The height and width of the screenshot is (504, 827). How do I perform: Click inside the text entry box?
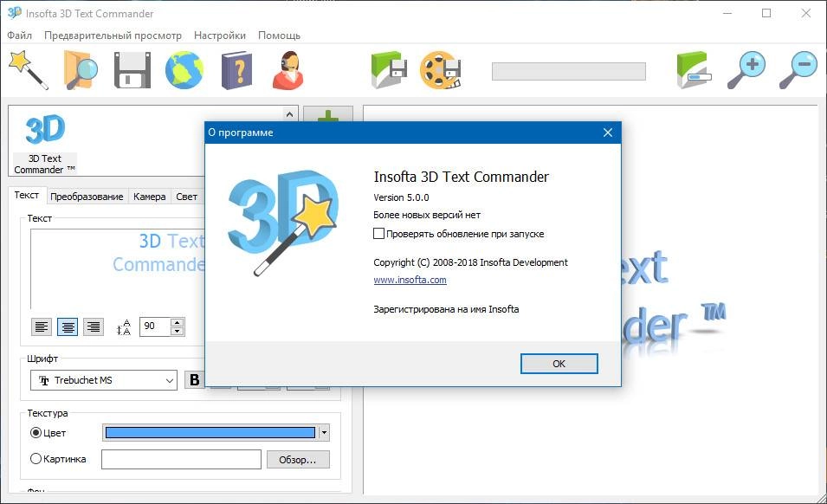click(118, 268)
